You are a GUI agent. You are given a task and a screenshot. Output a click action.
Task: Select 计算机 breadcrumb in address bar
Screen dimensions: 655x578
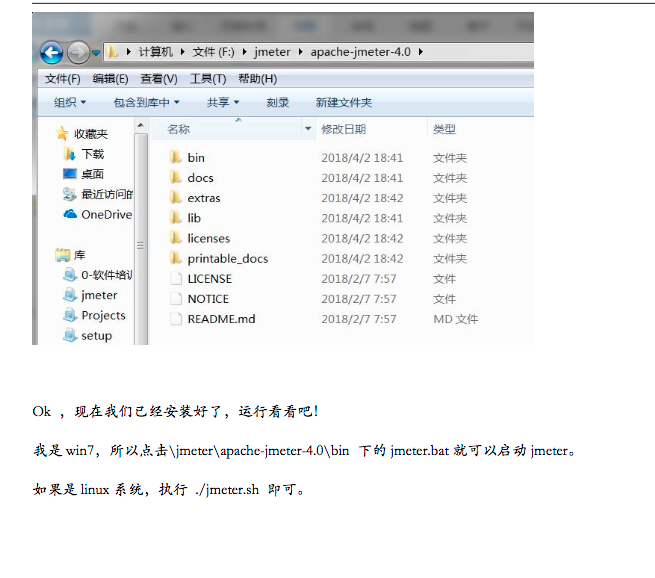[155, 52]
